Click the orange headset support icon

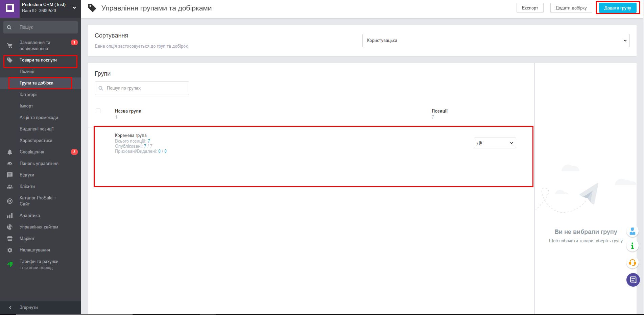pyautogui.click(x=632, y=263)
